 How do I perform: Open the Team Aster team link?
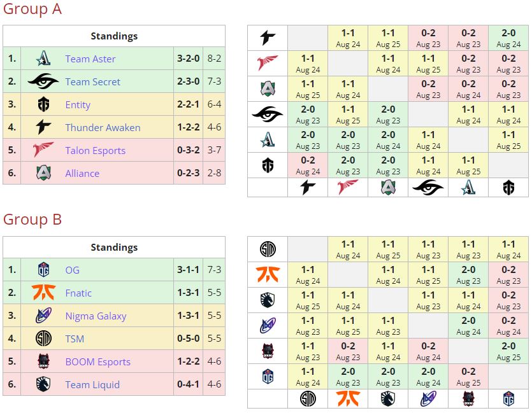point(90,59)
